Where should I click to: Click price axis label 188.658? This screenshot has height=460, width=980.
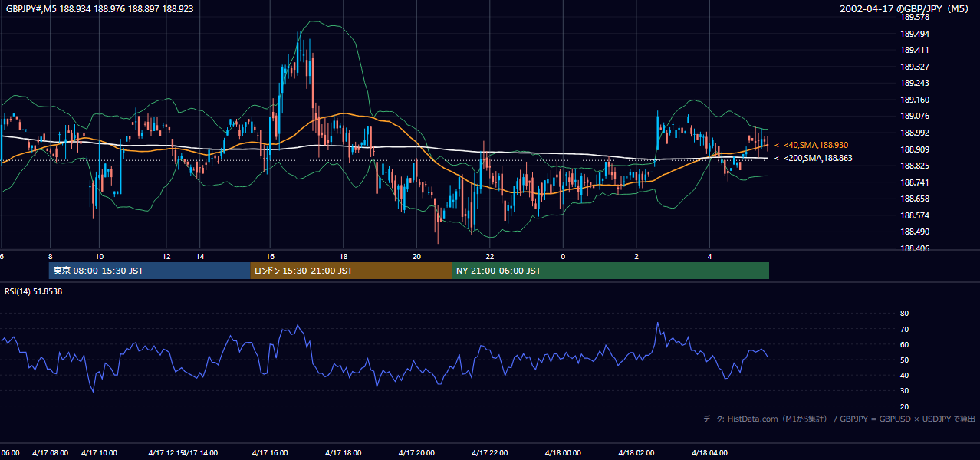(915, 199)
